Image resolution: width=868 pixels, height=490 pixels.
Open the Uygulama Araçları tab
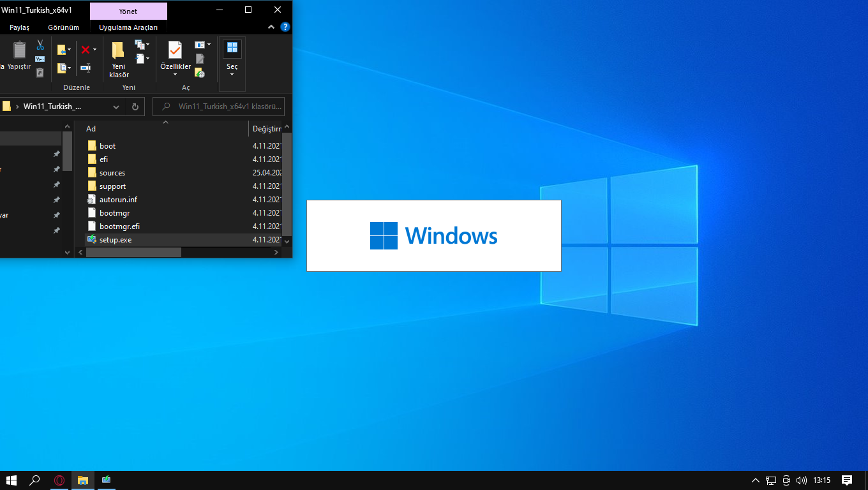click(128, 27)
